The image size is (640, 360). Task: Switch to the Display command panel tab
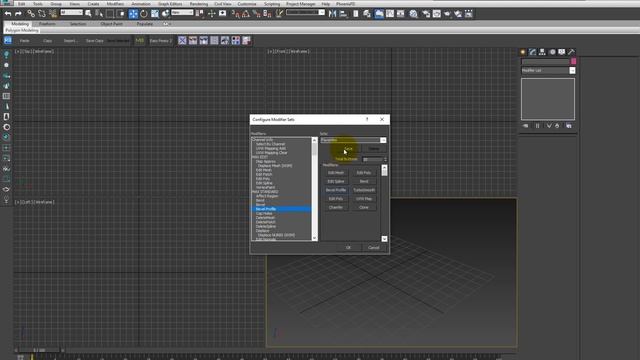click(562, 52)
